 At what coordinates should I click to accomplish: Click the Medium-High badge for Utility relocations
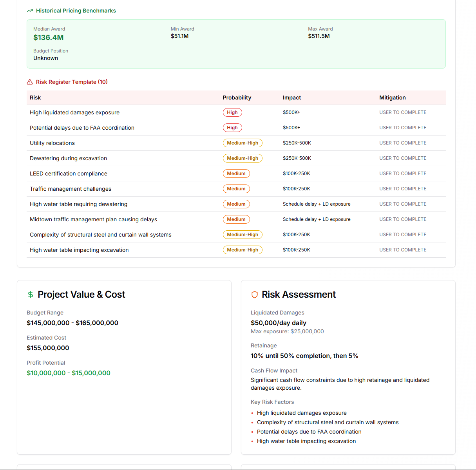coord(243,143)
